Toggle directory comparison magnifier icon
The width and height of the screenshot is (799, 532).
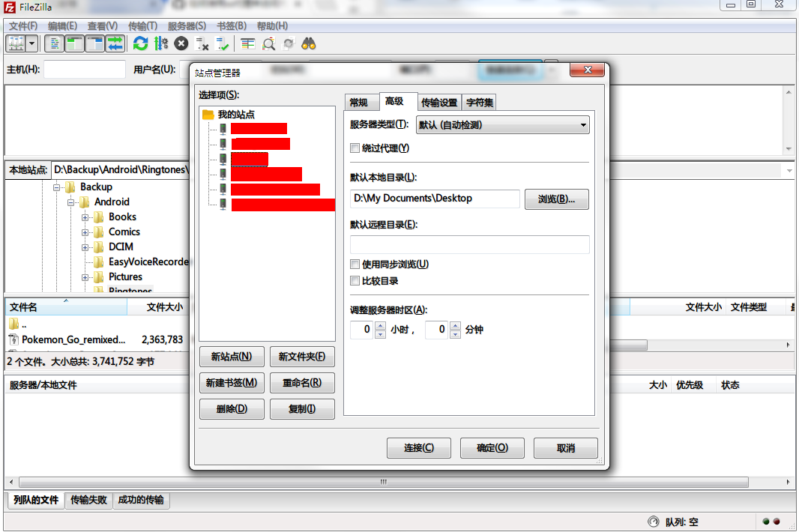(268, 43)
